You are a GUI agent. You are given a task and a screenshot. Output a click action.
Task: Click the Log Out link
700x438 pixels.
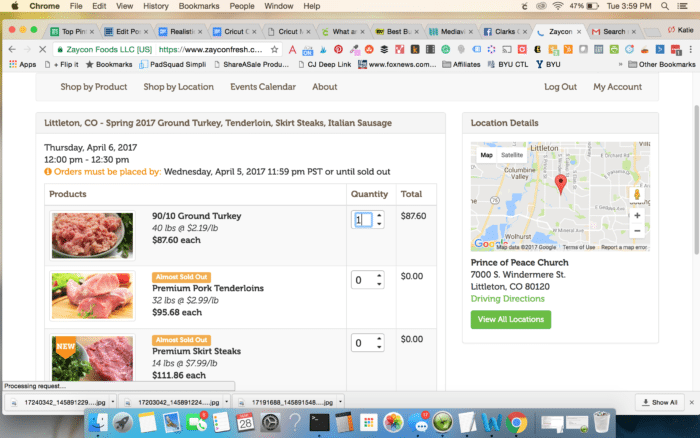point(560,87)
